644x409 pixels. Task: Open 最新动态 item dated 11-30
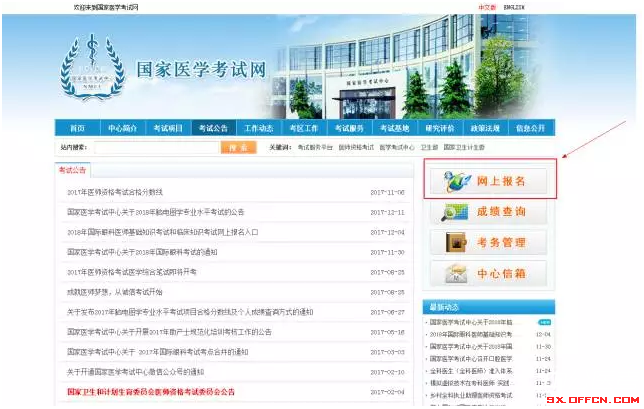pos(471,347)
